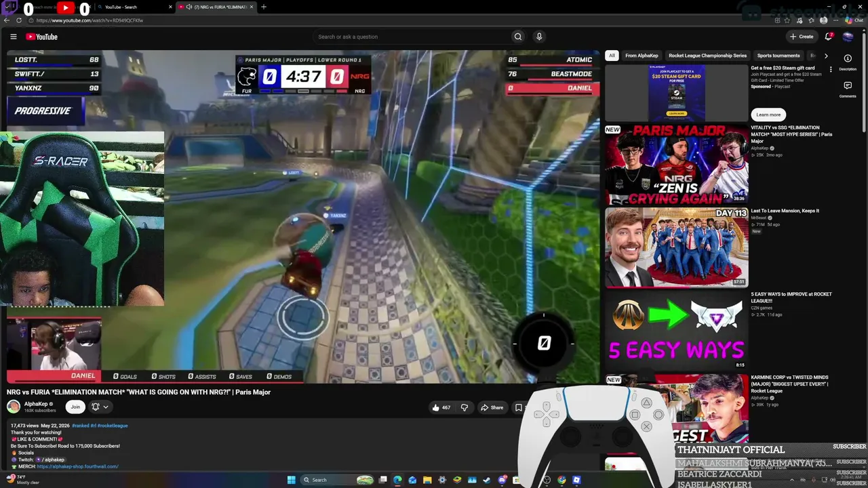Reload the page with refresh icon
This screenshot has width=868, height=488.
tap(19, 20)
